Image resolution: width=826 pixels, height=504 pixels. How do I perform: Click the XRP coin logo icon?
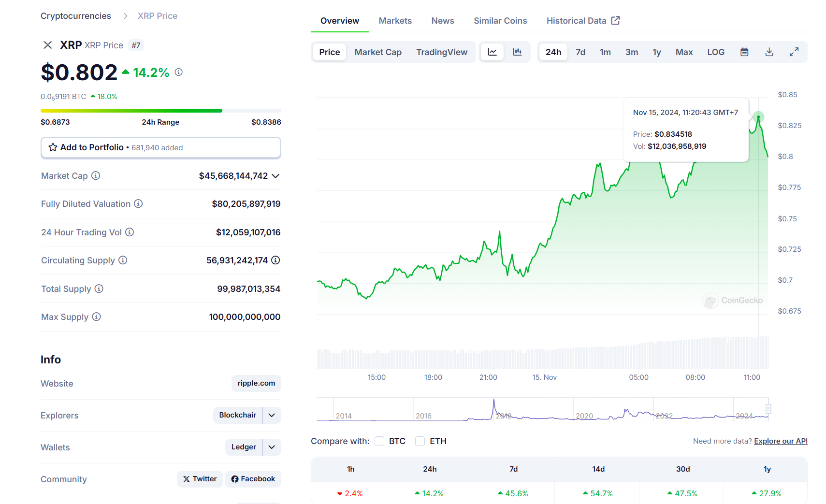point(48,45)
